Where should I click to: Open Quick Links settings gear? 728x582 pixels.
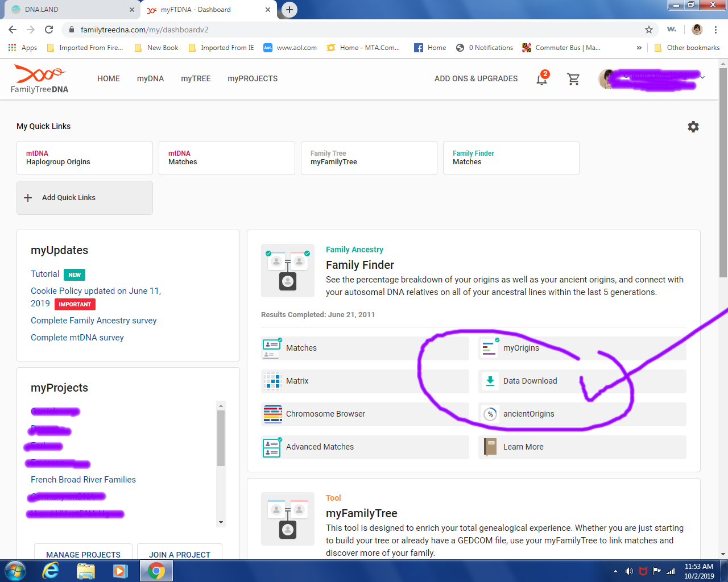pyautogui.click(x=693, y=127)
